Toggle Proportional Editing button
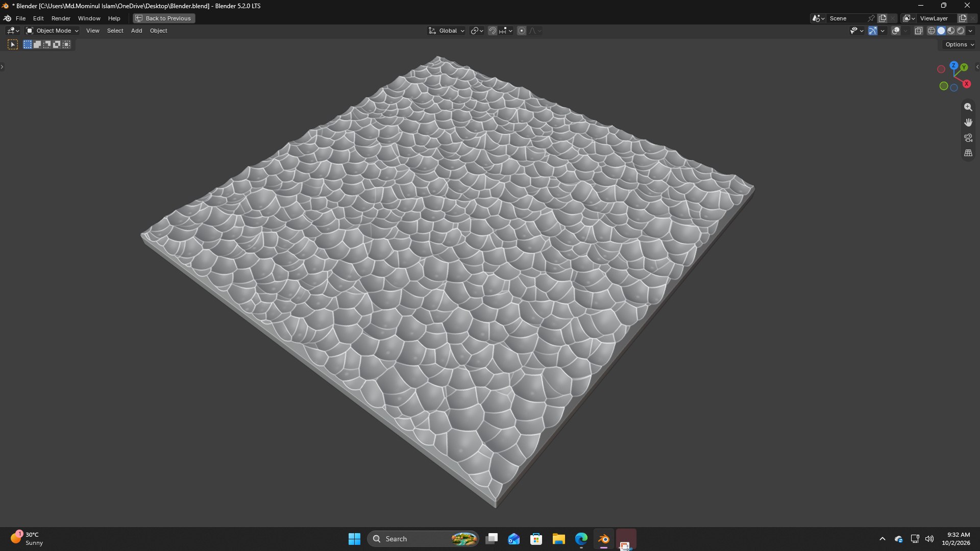 coord(521,31)
